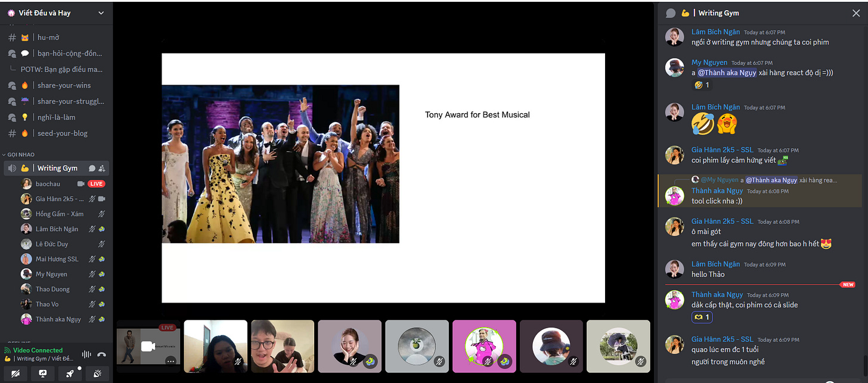868x383 pixels.
Task: Click Lâm Bích Ngân's avatar beside 'hello Thảo' message
Action: click(x=675, y=269)
